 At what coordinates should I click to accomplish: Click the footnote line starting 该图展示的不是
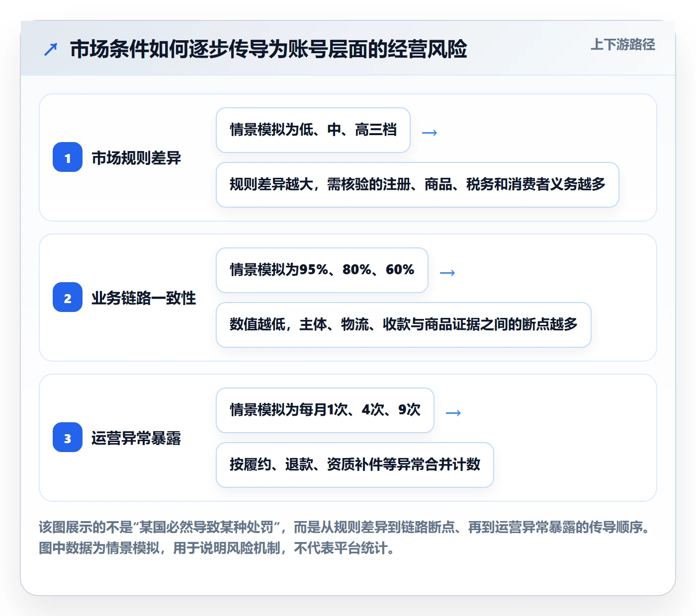click(345, 527)
